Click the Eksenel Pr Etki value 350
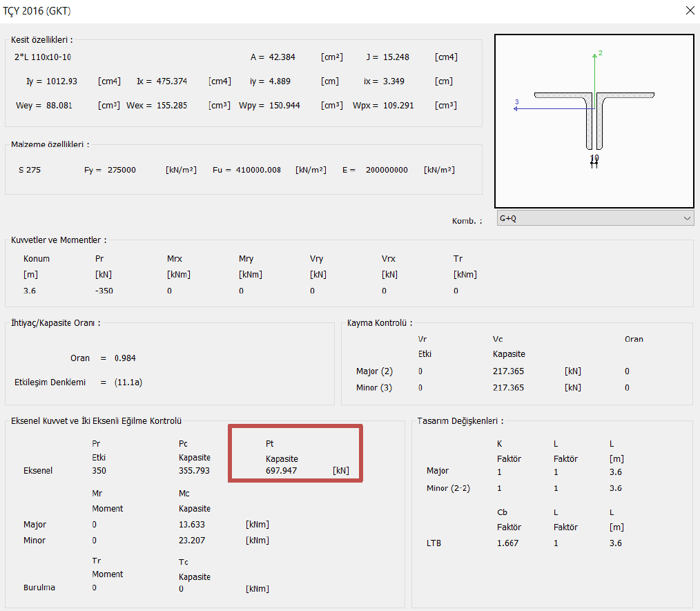 99,470
